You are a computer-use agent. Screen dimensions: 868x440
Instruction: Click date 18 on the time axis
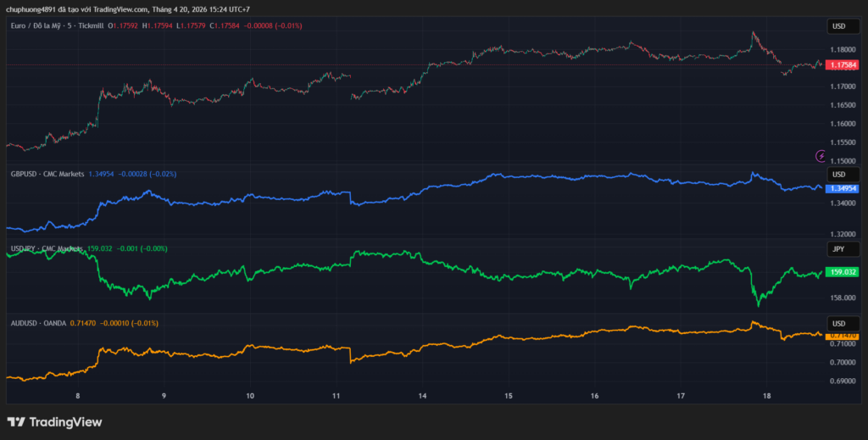pos(767,395)
